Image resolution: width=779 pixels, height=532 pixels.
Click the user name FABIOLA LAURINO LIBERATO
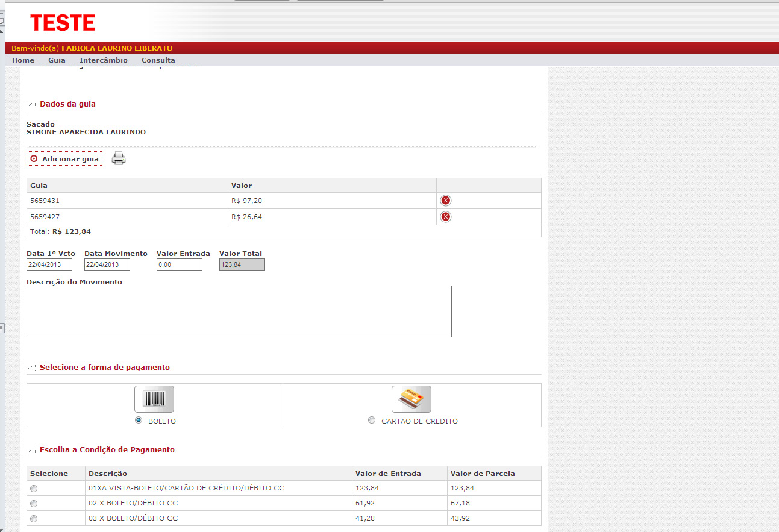point(117,48)
